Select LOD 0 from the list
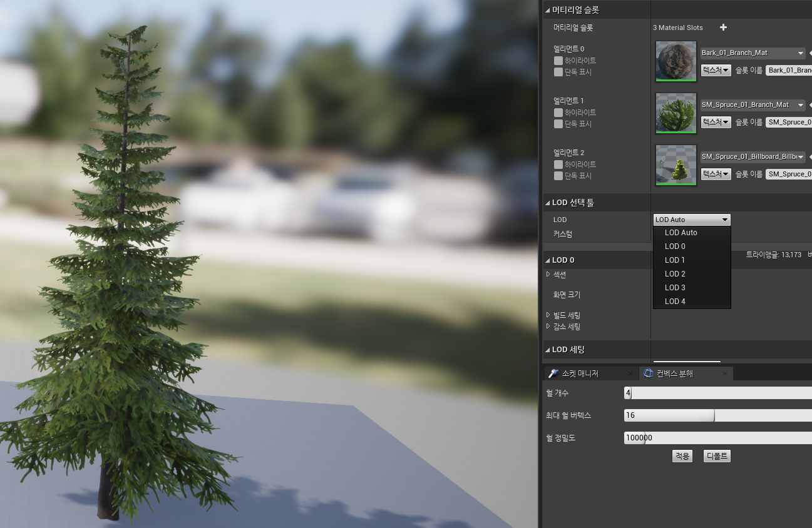Viewport: 812px width, 528px height. [x=692, y=246]
